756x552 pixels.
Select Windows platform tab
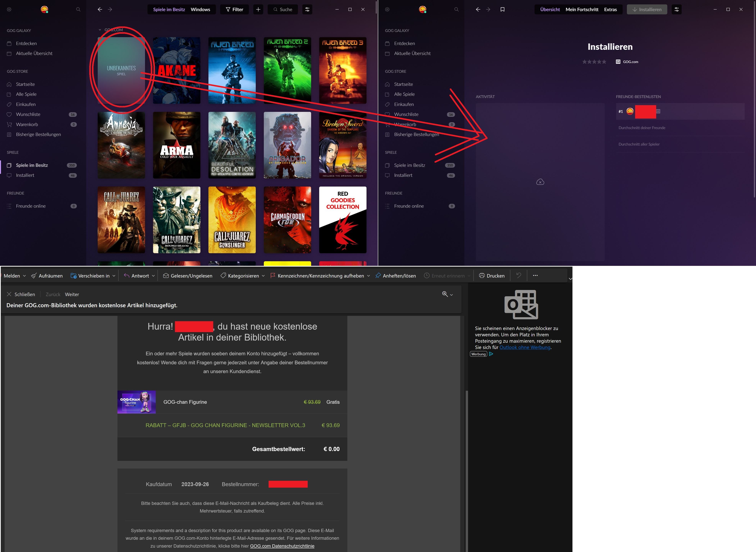[x=200, y=9]
